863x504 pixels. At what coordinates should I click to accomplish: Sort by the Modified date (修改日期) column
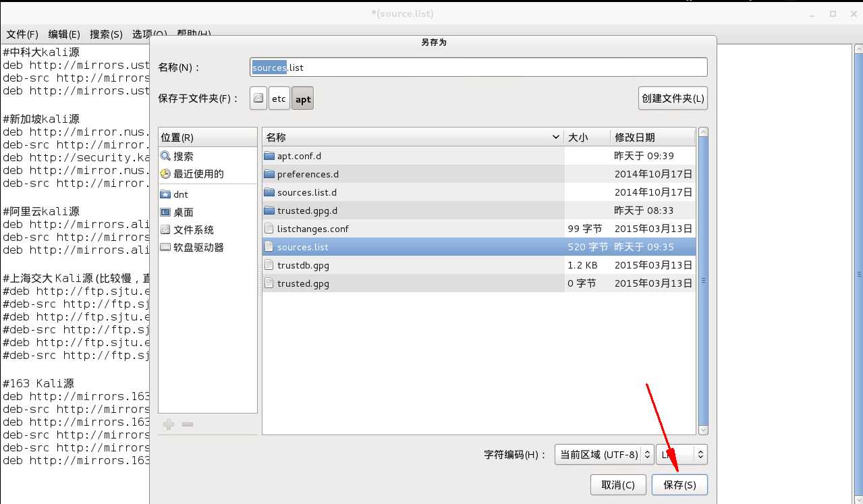pos(652,137)
